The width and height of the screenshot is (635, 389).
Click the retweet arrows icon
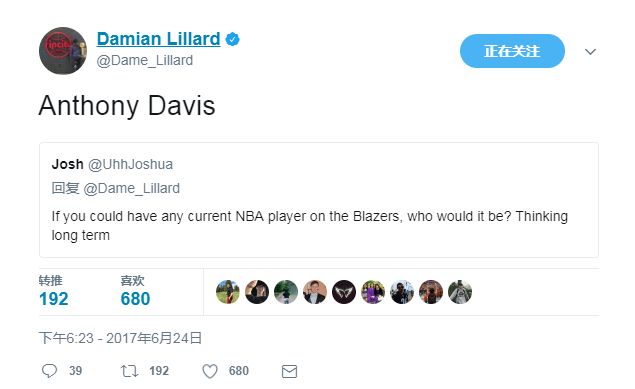click(130, 371)
